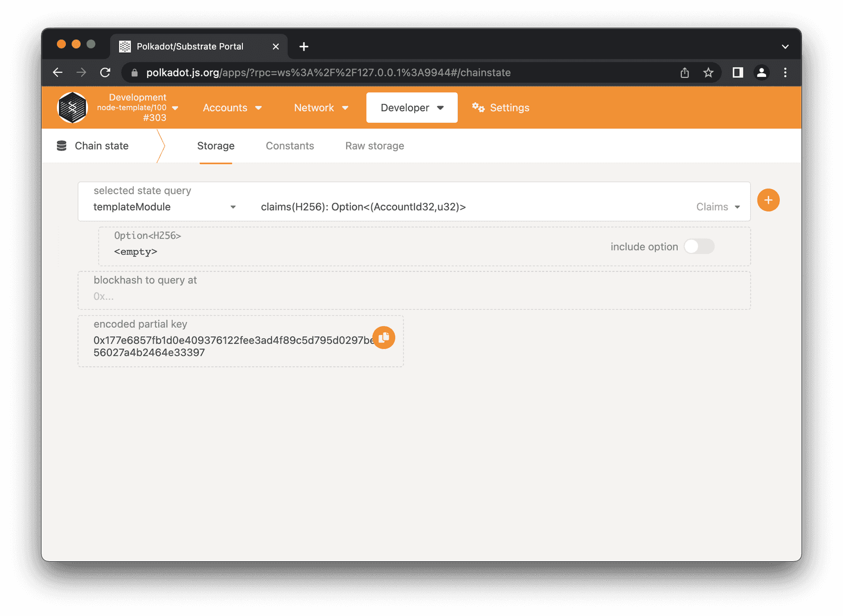Copy the encoded partial key
The height and width of the screenshot is (616, 843).
click(x=384, y=338)
